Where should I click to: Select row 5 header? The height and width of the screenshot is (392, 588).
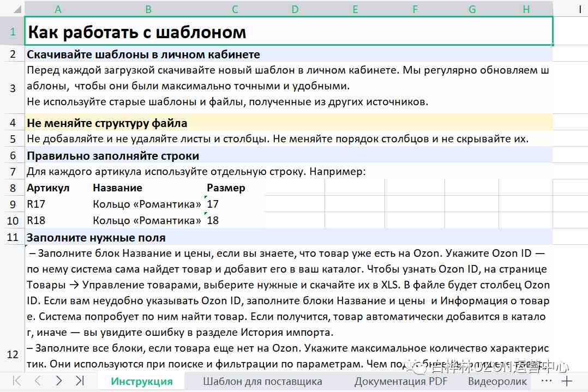click(x=13, y=138)
